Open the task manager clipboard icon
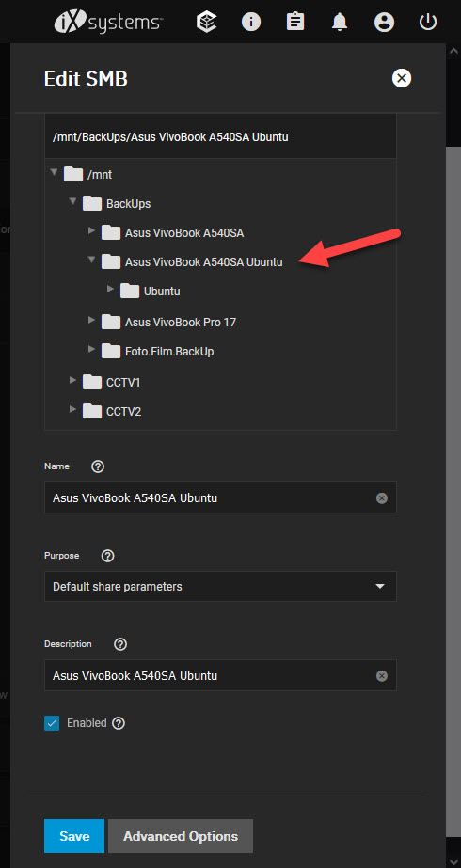The image size is (461, 868). 295,23
